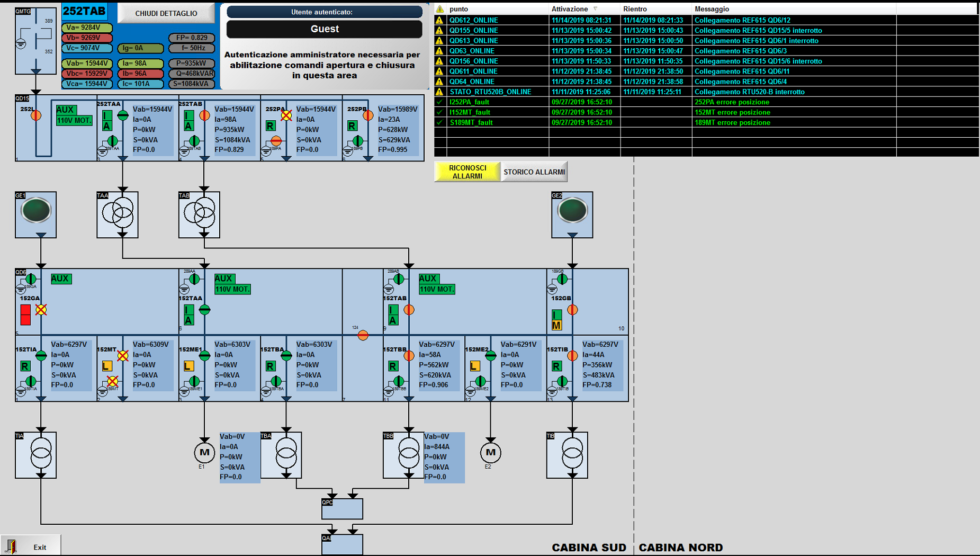Screen dimensions: 980x556
Task: Click the R mode indicator of 252PA
Action: tap(271, 125)
